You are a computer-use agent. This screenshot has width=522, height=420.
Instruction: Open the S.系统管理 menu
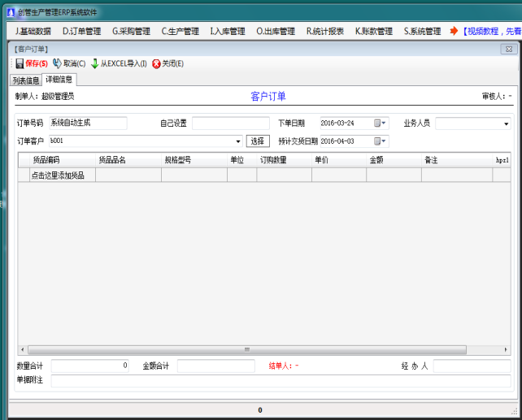(421, 32)
